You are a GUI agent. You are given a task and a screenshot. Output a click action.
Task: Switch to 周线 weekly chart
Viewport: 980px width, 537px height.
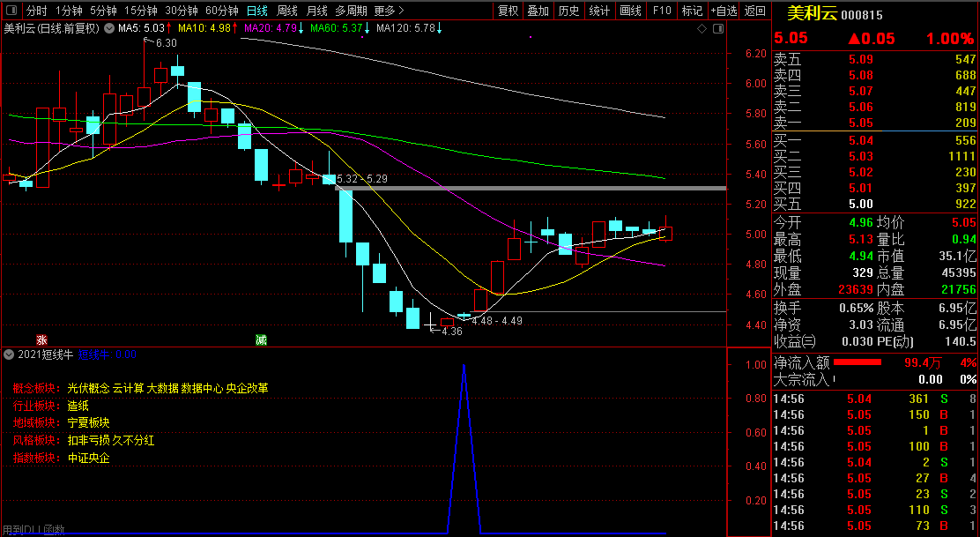(x=287, y=11)
